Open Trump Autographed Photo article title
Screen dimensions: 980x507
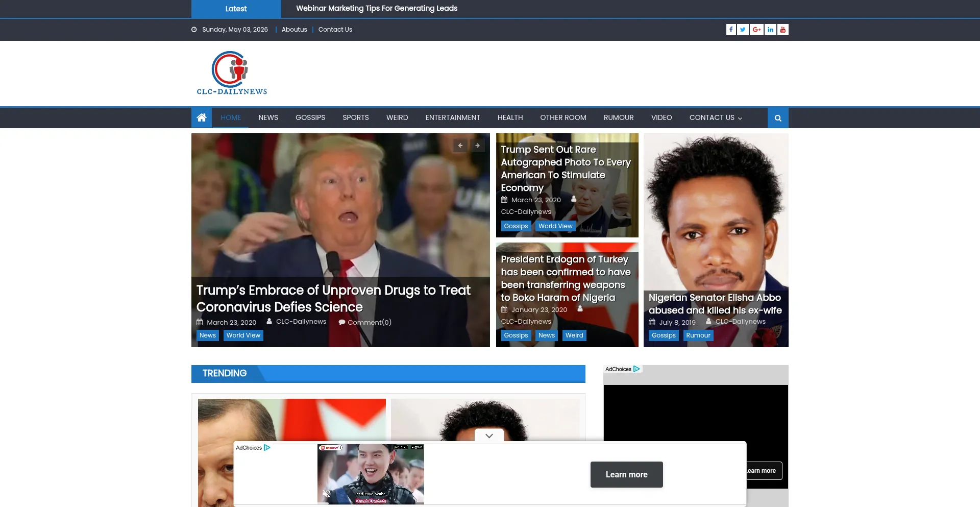(x=566, y=168)
